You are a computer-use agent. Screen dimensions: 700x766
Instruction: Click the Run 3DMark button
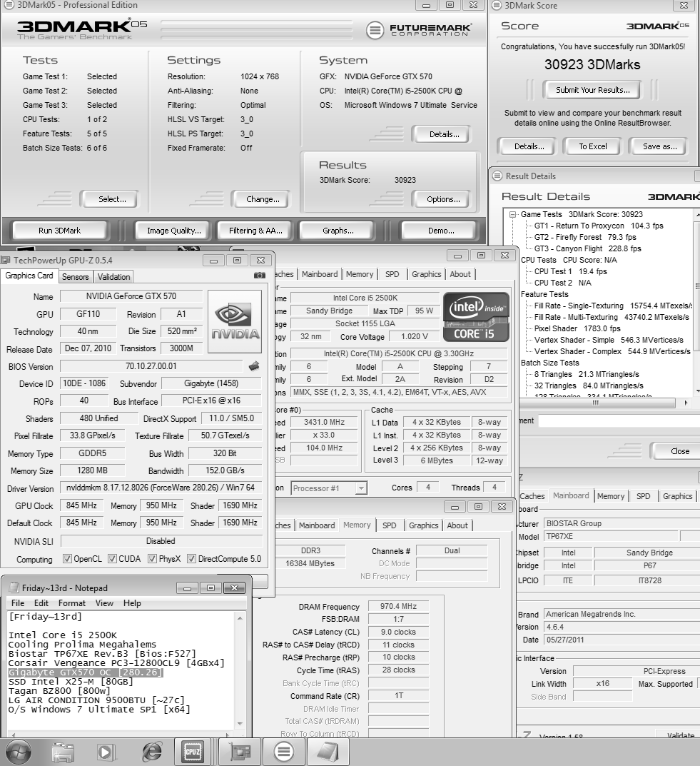[x=59, y=231]
